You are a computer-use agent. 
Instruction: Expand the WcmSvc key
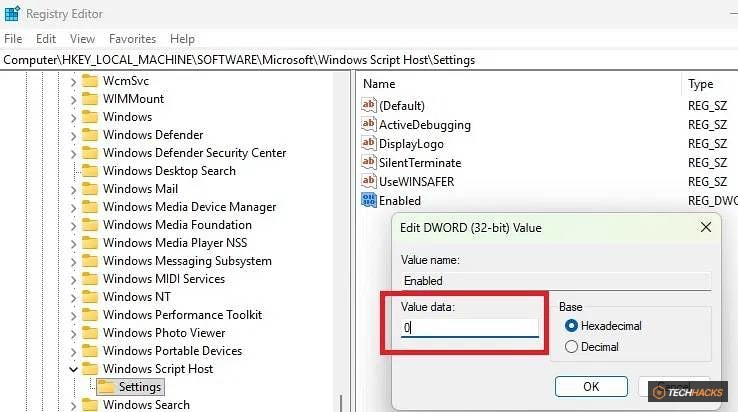coord(73,82)
